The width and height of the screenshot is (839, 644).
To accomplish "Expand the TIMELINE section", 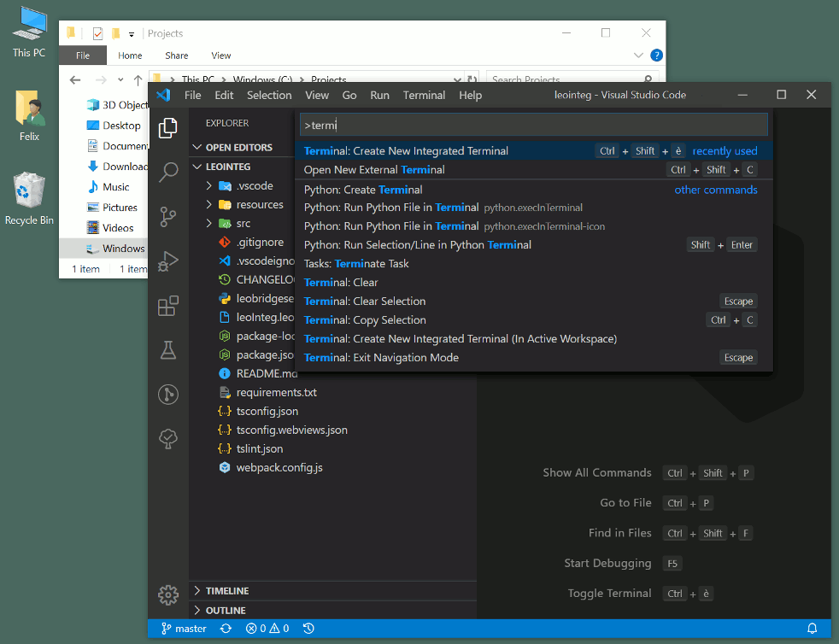I will tap(197, 590).
